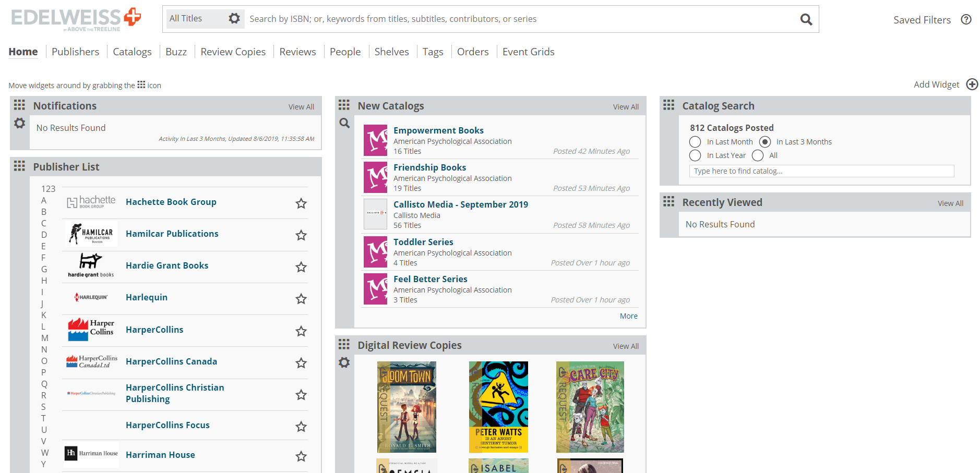Open the Orders tab
Image resolution: width=980 pixels, height=473 pixels.
point(473,52)
